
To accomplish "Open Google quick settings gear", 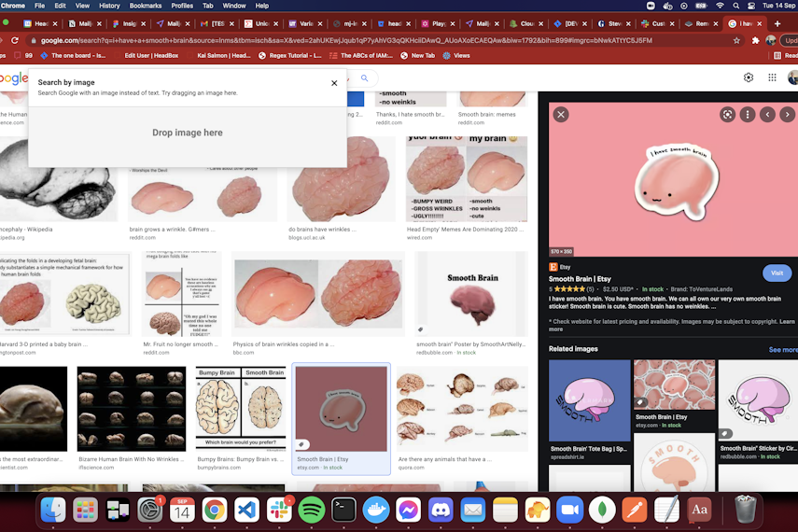I will click(749, 77).
